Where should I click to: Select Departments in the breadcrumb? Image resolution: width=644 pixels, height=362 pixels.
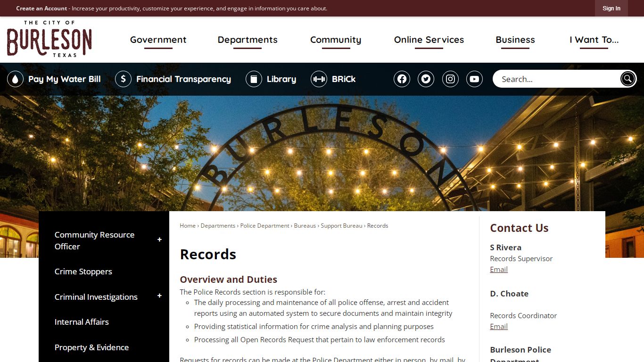[x=218, y=226]
